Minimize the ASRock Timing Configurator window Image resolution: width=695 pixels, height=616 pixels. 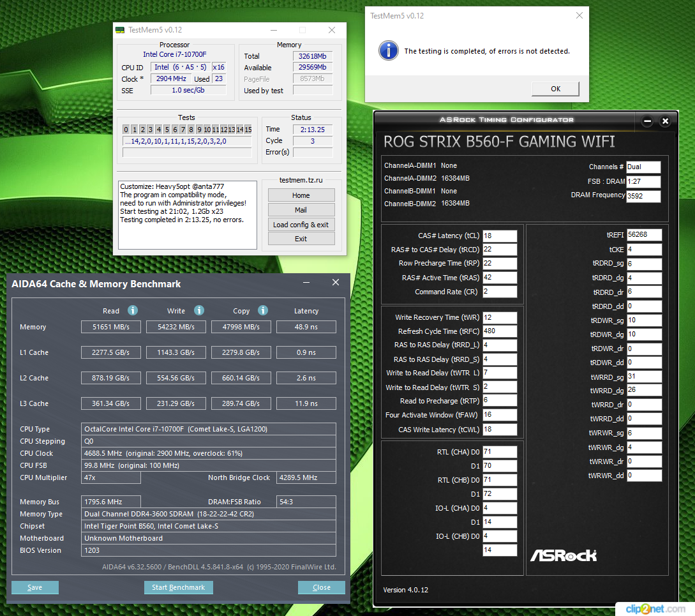(x=647, y=121)
